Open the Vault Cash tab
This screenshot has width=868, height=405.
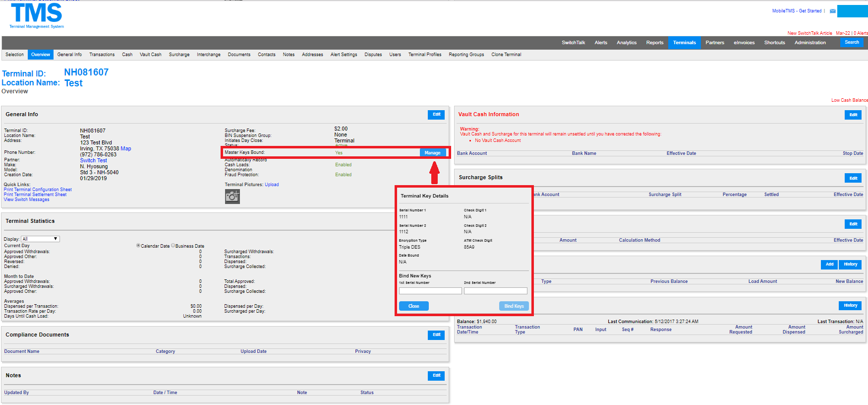pyautogui.click(x=151, y=55)
